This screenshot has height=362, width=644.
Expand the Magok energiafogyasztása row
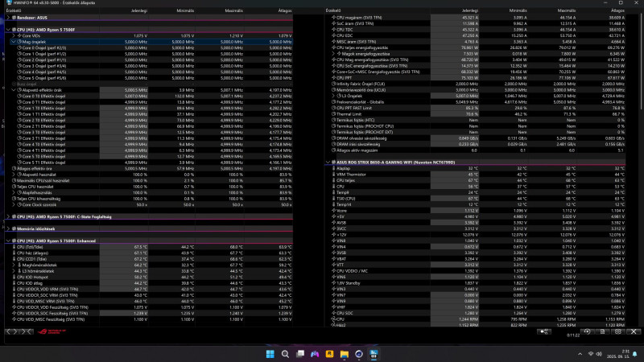(333, 54)
